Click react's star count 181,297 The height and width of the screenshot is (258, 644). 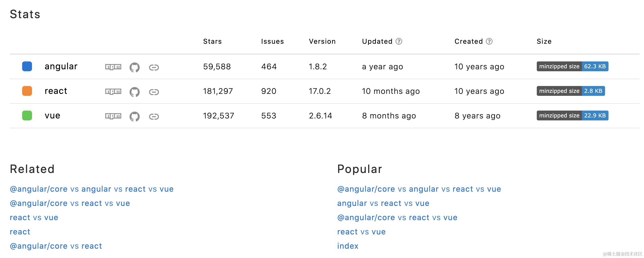click(218, 91)
